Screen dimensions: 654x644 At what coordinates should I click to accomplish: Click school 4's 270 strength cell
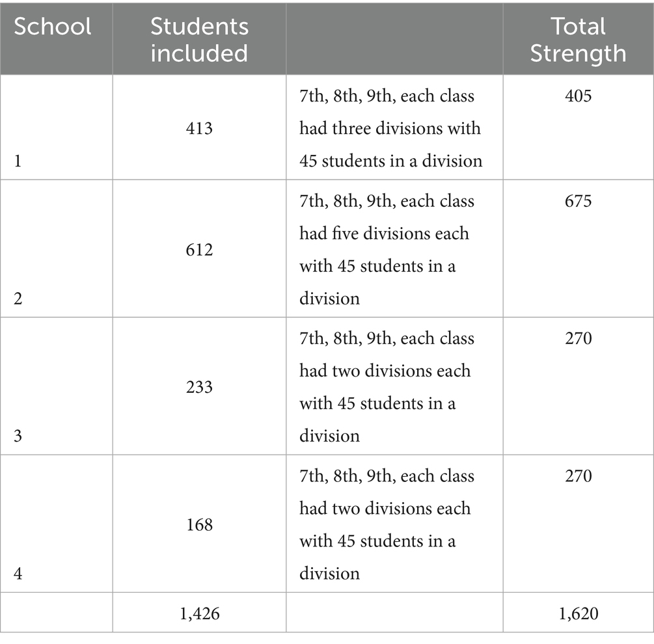tap(578, 476)
